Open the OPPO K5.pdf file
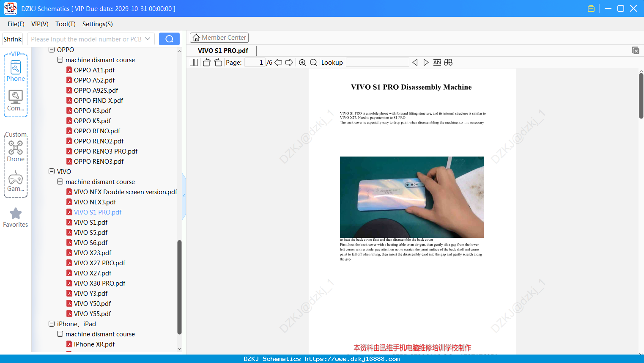 pos(93,121)
